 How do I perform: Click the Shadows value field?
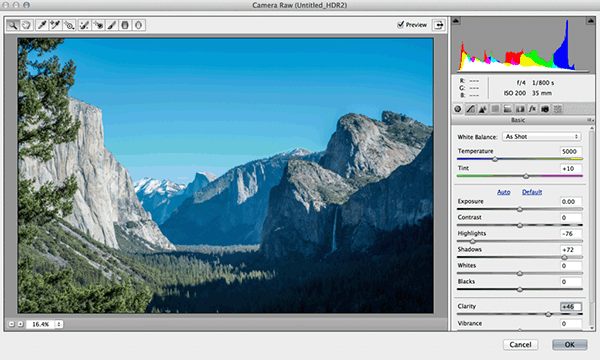pyautogui.click(x=571, y=250)
